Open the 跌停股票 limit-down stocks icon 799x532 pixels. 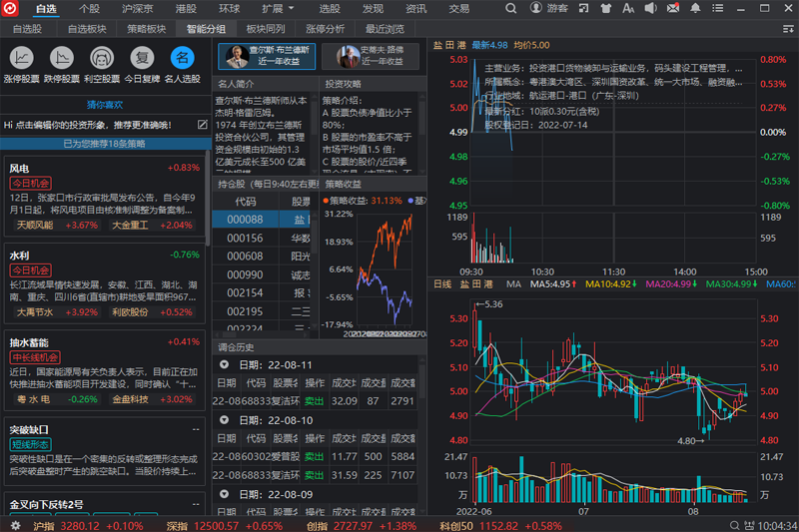pyautogui.click(x=62, y=58)
